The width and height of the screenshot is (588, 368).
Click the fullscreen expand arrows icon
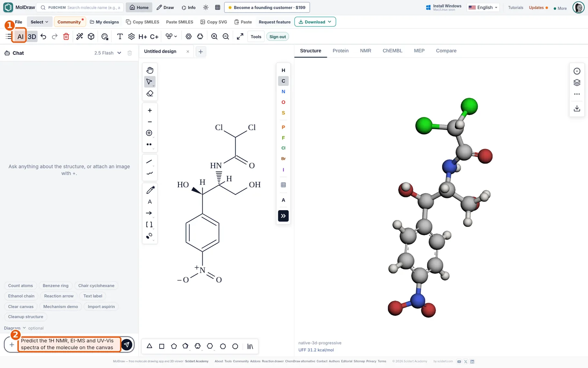click(x=240, y=36)
